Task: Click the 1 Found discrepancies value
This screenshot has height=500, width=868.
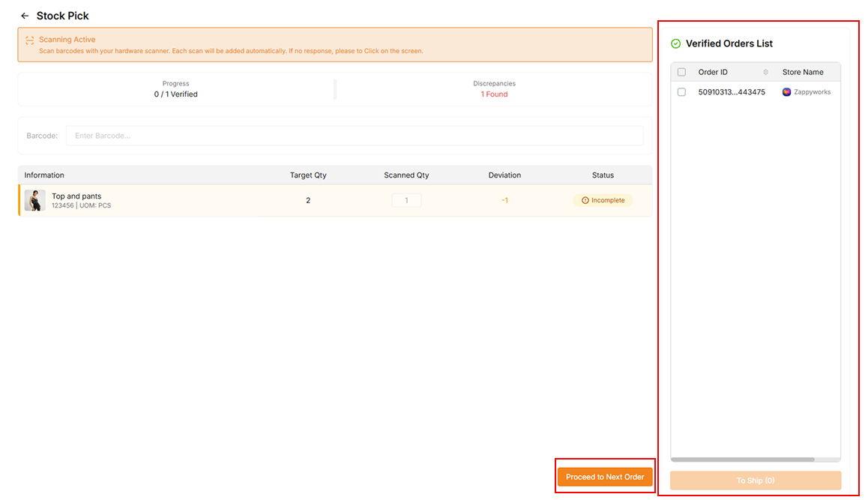Action: (x=494, y=94)
